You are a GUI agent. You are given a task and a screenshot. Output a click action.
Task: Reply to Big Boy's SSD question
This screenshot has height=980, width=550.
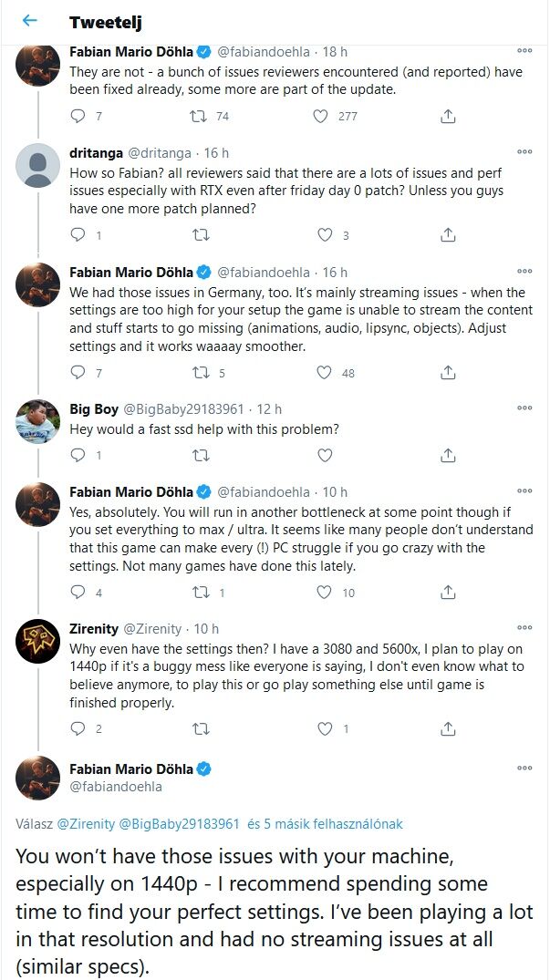(78, 455)
